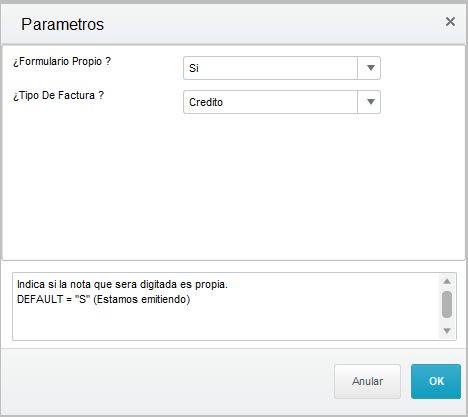
Task: Select the combo box showing Credito
Action: click(282, 102)
